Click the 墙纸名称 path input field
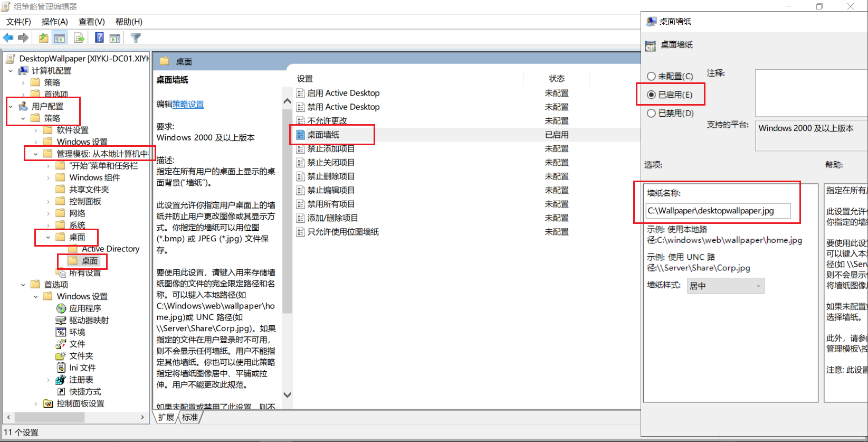The width and height of the screenshot is (868, 442). pos(718,211)
